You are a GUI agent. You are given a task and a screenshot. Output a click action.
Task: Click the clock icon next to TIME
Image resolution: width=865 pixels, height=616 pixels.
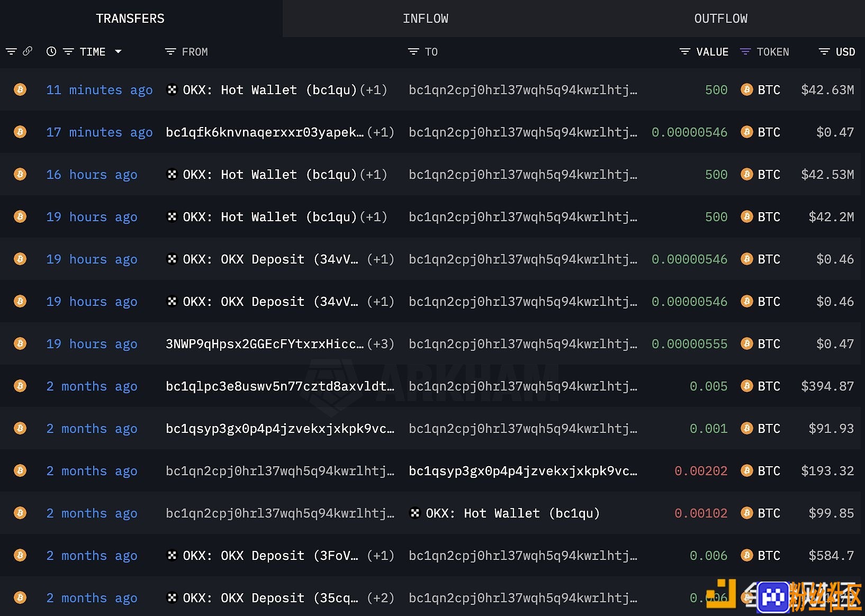(x=51, y=51)
